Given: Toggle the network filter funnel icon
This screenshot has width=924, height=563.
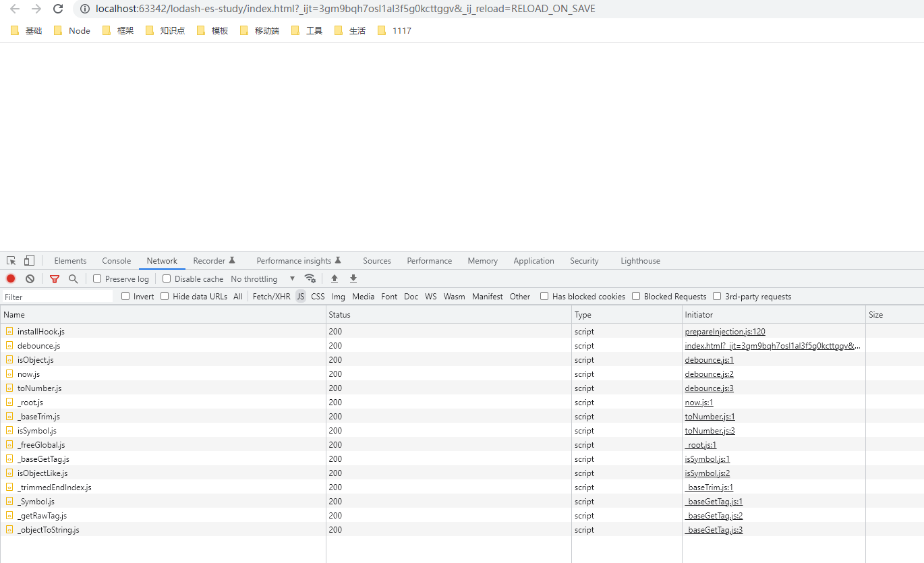Looking at the screenshot, I should coord(55,278).
